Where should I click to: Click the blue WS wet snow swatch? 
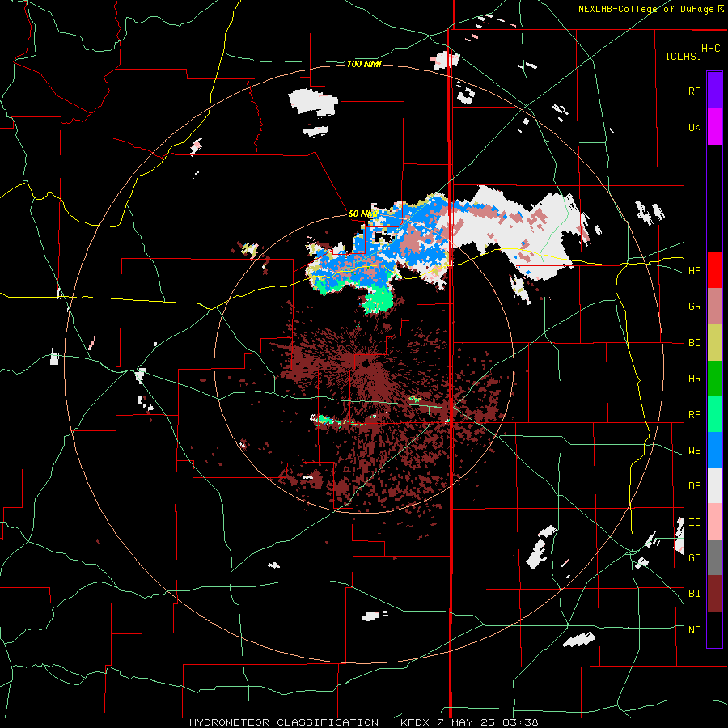pos(714,450)
